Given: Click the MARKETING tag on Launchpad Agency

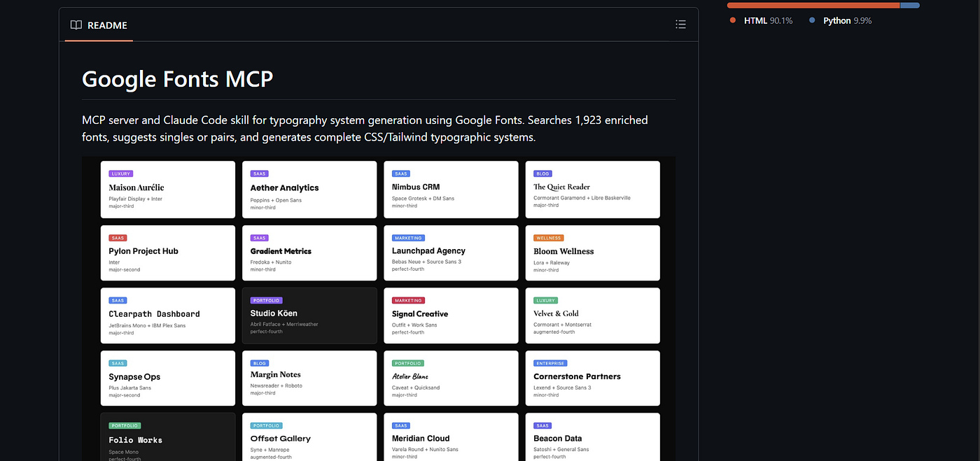Looking at the screenshot, I should pos(408,238).
